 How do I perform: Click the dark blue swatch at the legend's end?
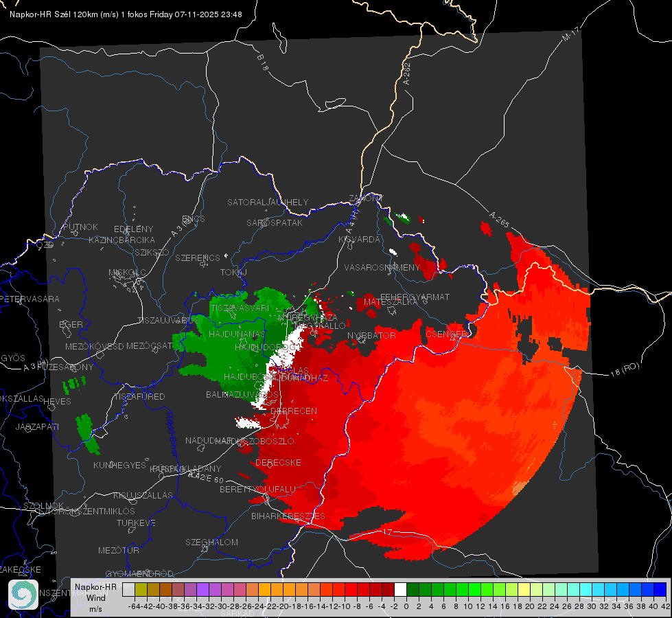pyautogui.click(x=660, y=590)
